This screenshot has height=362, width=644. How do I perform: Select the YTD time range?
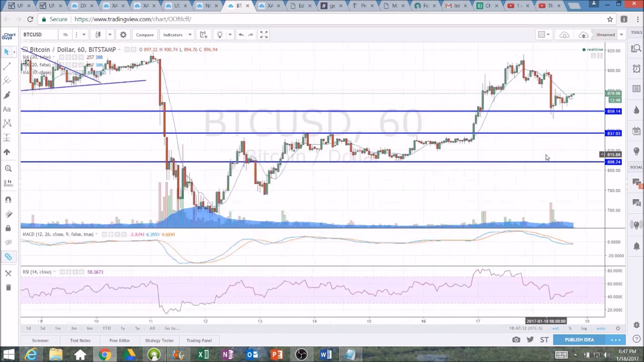click(x=106, y=328)
